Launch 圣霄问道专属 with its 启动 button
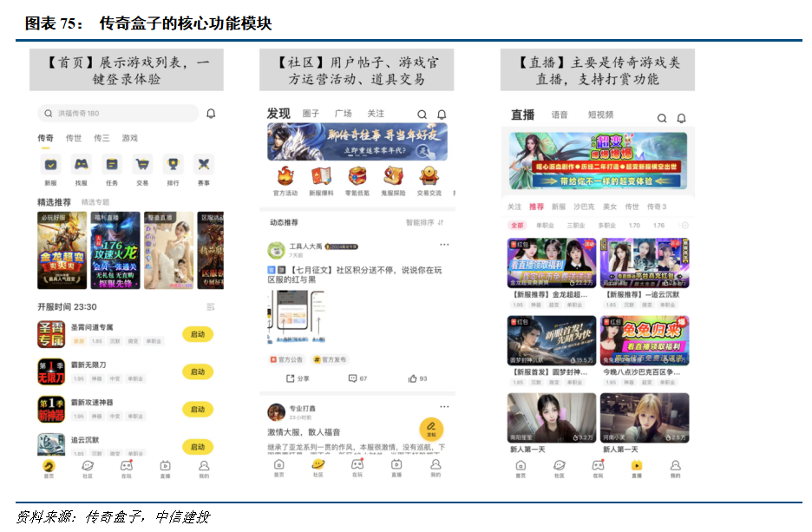The height and width of the screenshot is (532, 812). coord(198,335)
